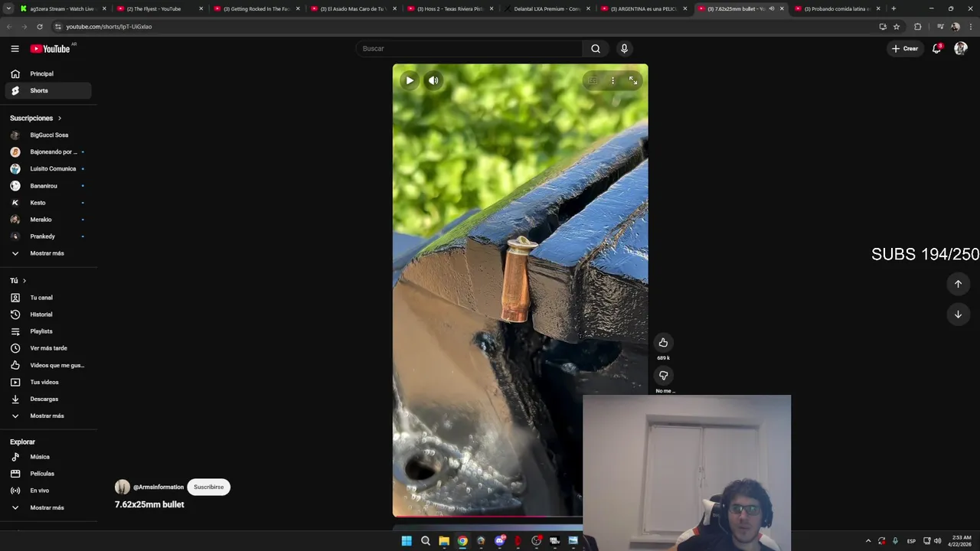
Task: Mute the Short with speaker icon
Action: click(x=433, y=80)
